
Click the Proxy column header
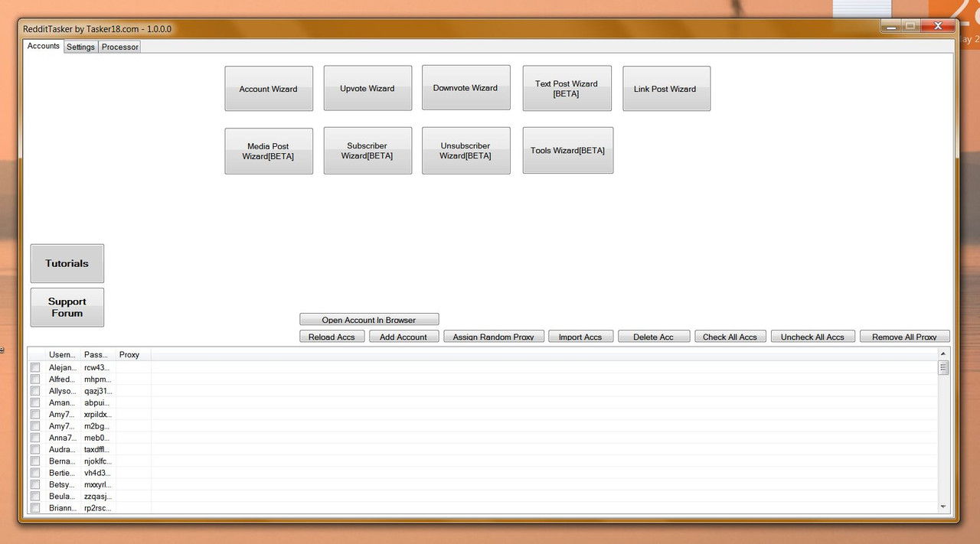click(x=133, y=354)
